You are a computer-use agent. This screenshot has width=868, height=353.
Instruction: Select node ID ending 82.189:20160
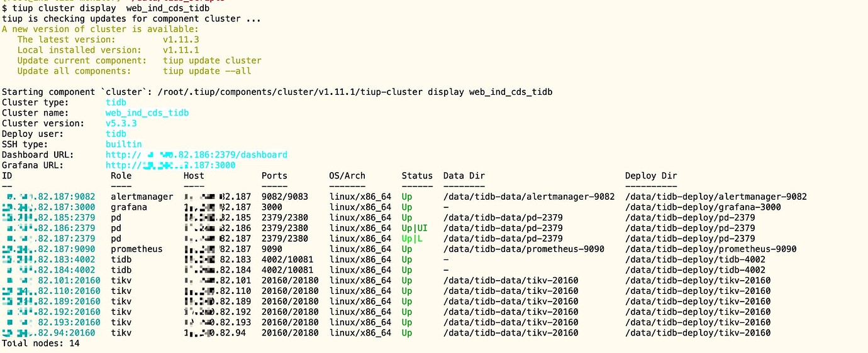(52, 301)
